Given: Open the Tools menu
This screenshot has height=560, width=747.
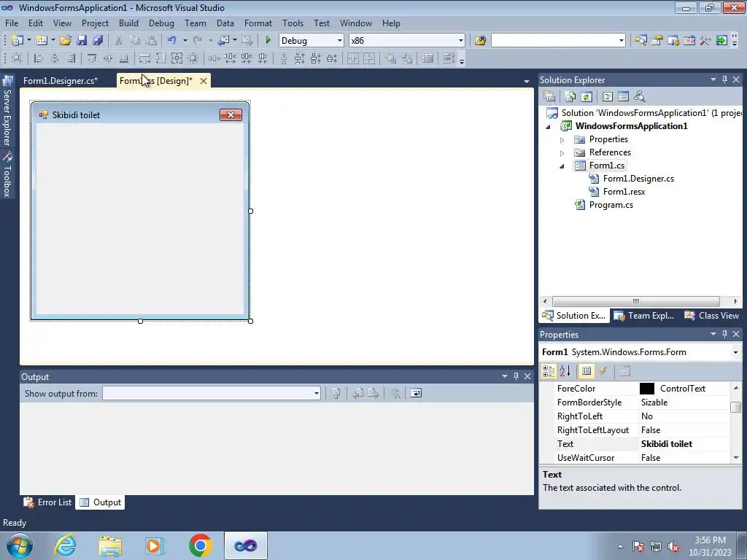Looking at the screenshot, I should coord(293,23).
